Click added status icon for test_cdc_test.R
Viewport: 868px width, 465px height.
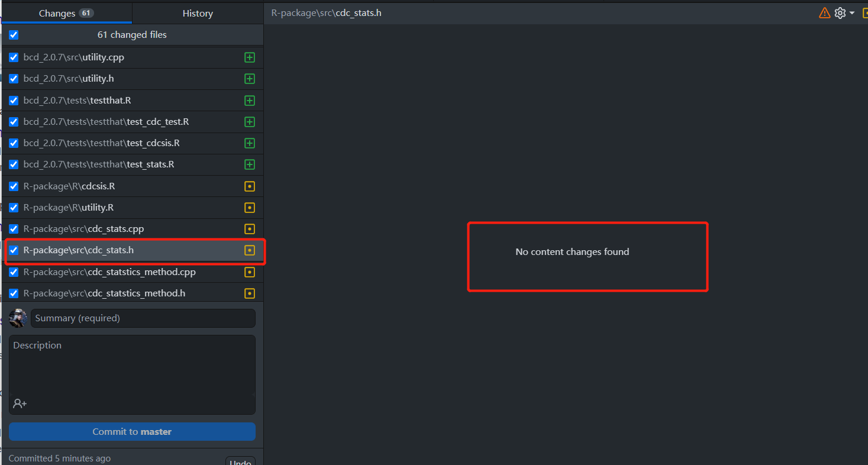pos(250,122)
